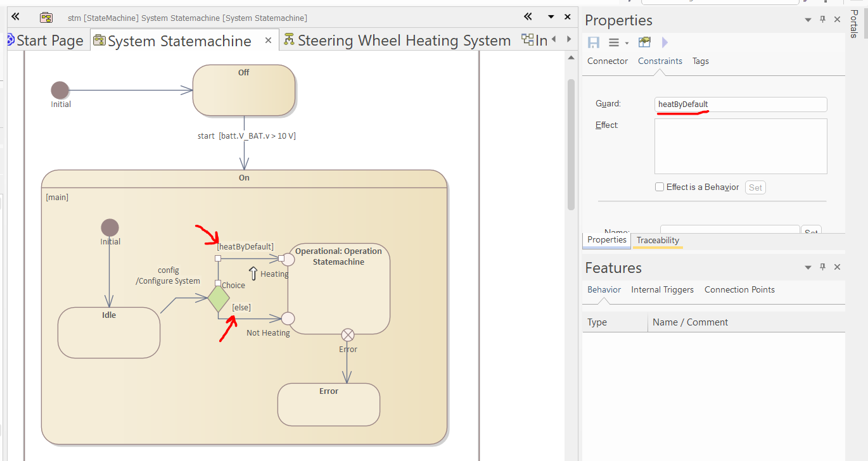This screenshot has width=868, height=461.
Task: Click the Set button beside Effect checkbox
Action: click(x=755, y=187)
